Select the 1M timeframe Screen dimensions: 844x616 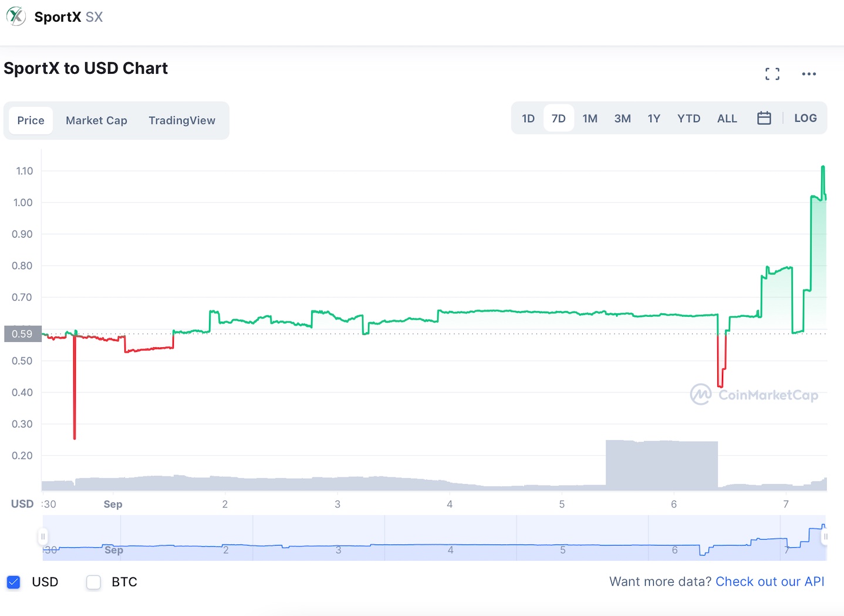tap(590, 118)
